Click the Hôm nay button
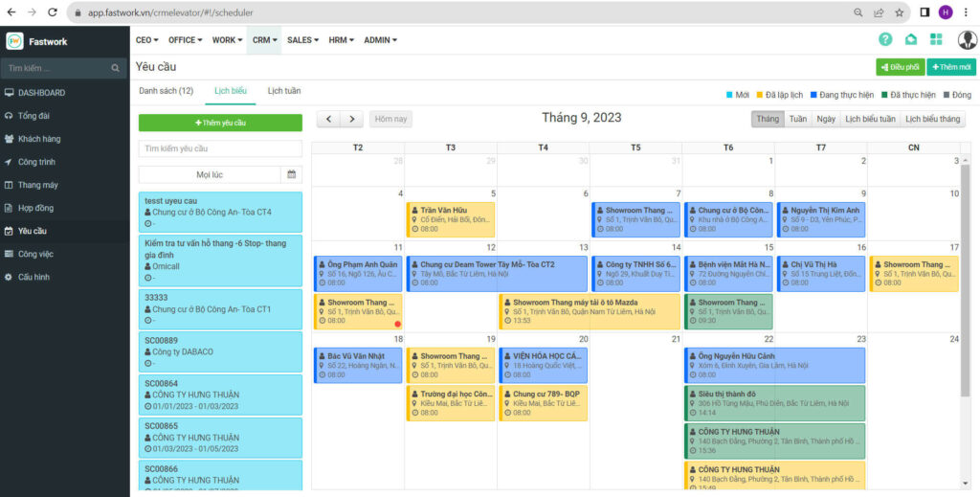Screen dimensions: 980x497 pyautogui.click(x=390, y=119)
